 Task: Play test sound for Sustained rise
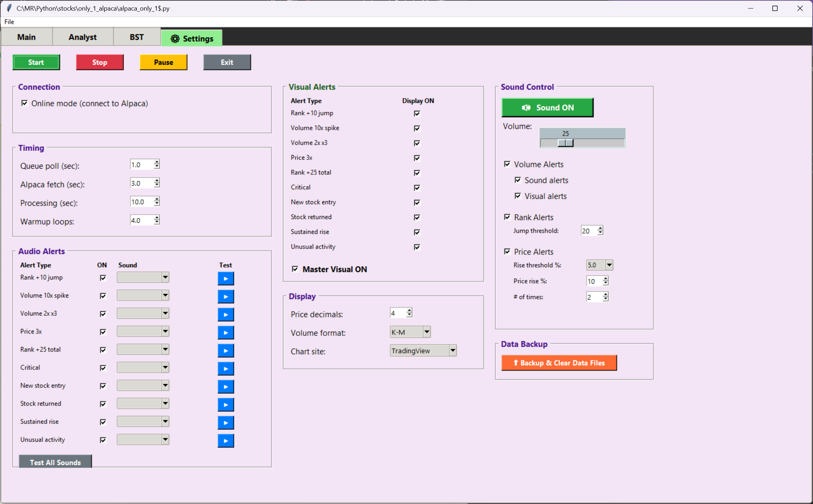(226, 423)
